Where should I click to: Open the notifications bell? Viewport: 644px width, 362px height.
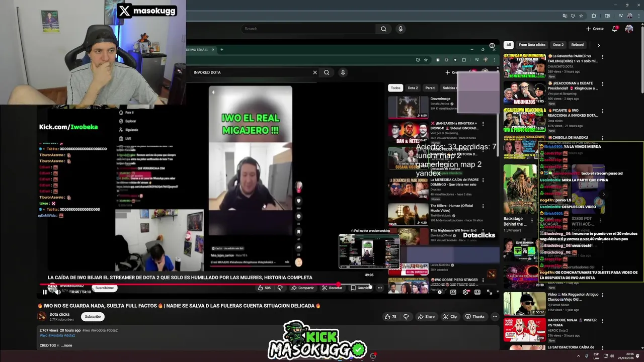pyautogui.click(x=614, y=29)
